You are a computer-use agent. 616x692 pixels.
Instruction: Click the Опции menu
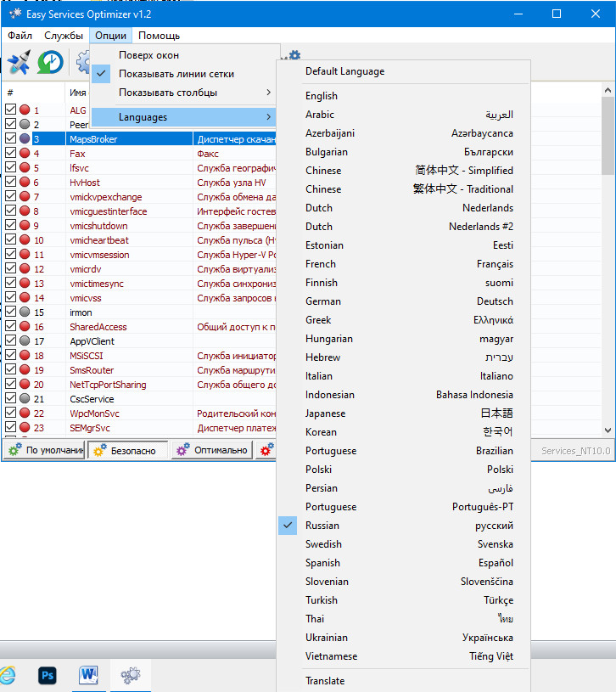(110, 36)
